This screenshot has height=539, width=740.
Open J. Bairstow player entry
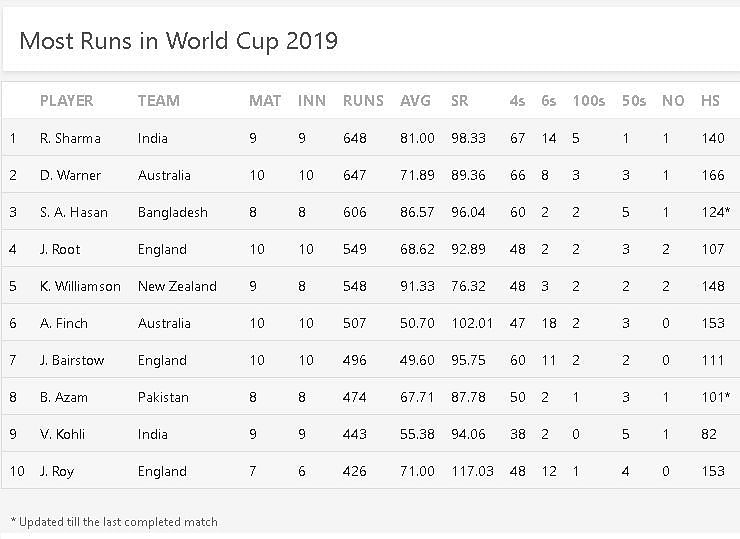[72, 360]
